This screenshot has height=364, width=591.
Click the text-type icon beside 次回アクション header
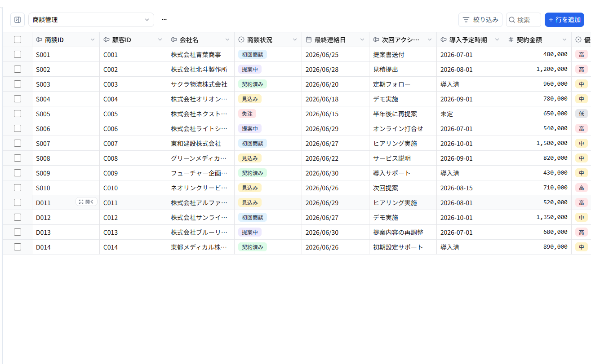376,40
